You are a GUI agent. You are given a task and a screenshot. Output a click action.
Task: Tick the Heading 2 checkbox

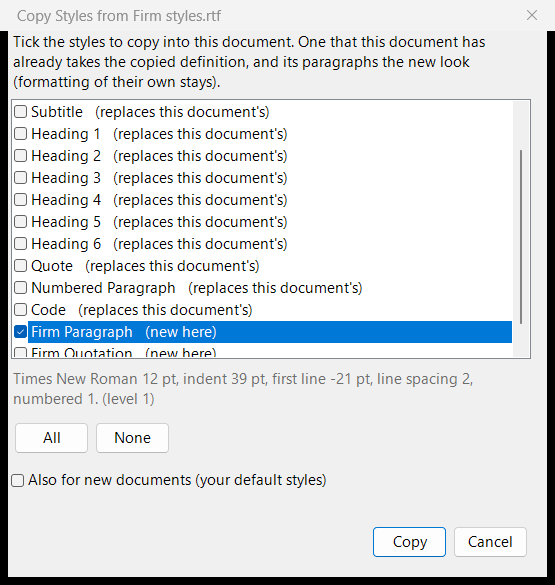pyautogui.click(x=21, y=156)
